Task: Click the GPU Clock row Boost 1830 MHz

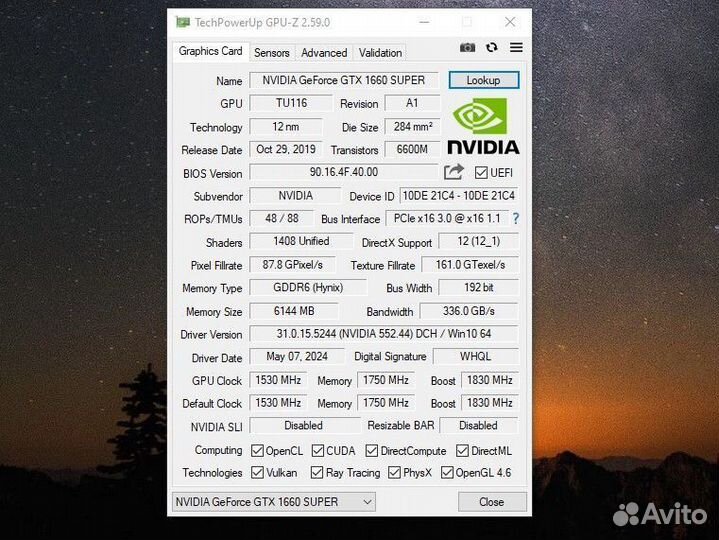Action: point(490,380)
